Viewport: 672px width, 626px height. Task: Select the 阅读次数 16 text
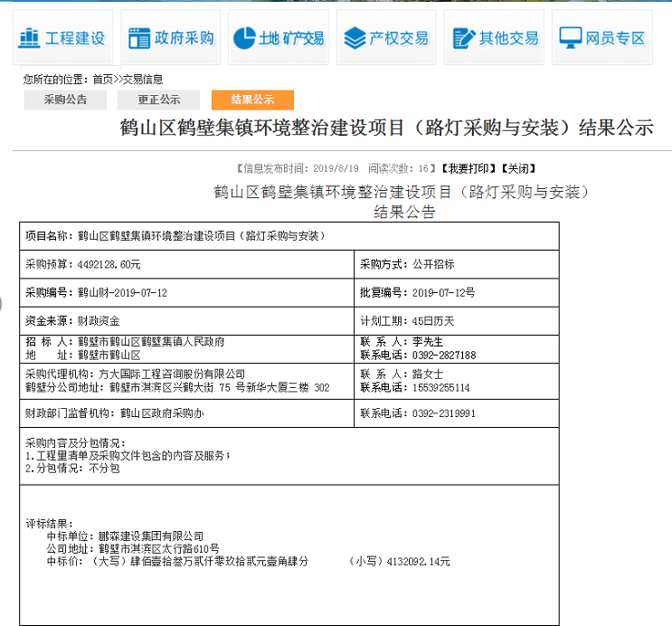click(x=402, y=168)
